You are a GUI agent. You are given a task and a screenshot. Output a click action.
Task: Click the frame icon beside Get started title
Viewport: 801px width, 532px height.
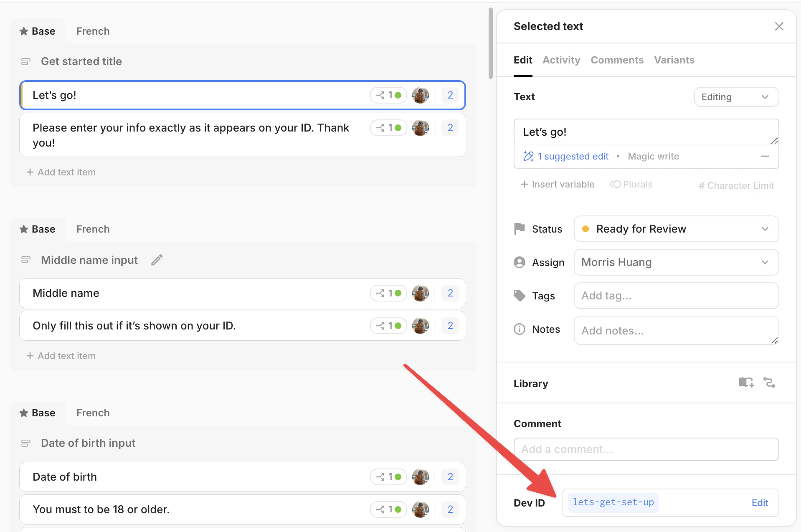25,61
